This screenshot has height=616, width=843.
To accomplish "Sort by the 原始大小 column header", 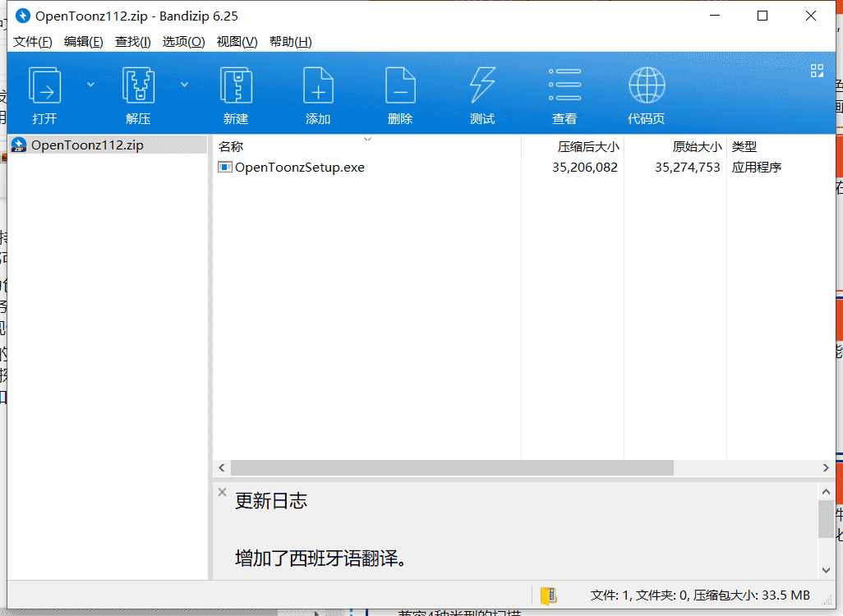I will click(675, 146).
